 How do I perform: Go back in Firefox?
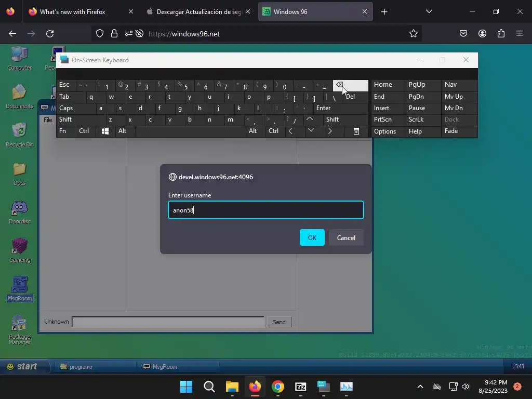pos(12,34)
